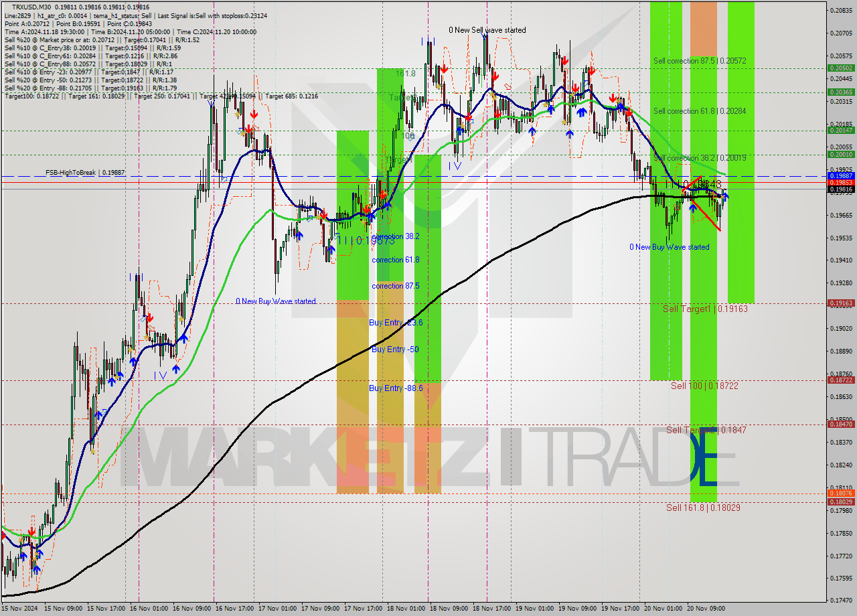Click the green 0.20502 price tag
This screenshot has height=616, width=857.
click(x=841, y=68)
